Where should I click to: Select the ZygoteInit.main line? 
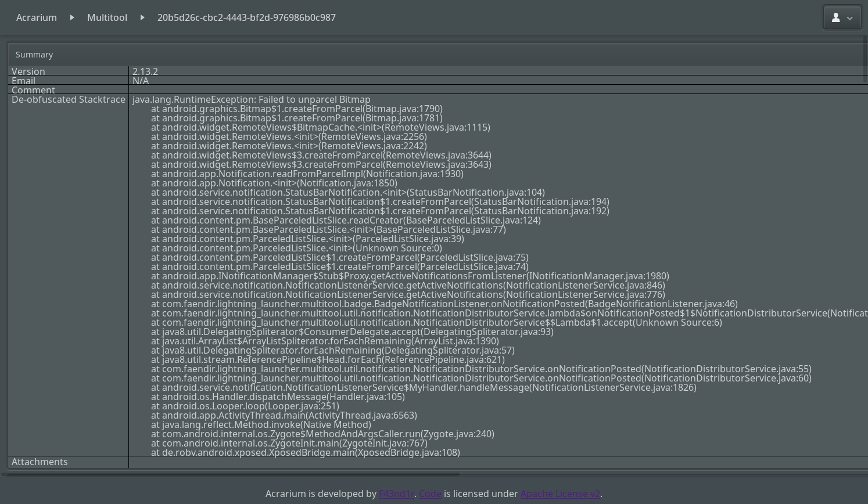pyautogui.click(x=289, y=443)
